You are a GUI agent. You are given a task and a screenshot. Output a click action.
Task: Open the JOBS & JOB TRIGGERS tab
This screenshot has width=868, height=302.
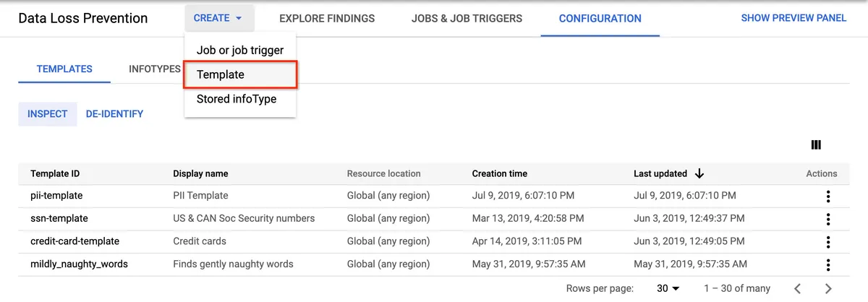coord(467,18)
